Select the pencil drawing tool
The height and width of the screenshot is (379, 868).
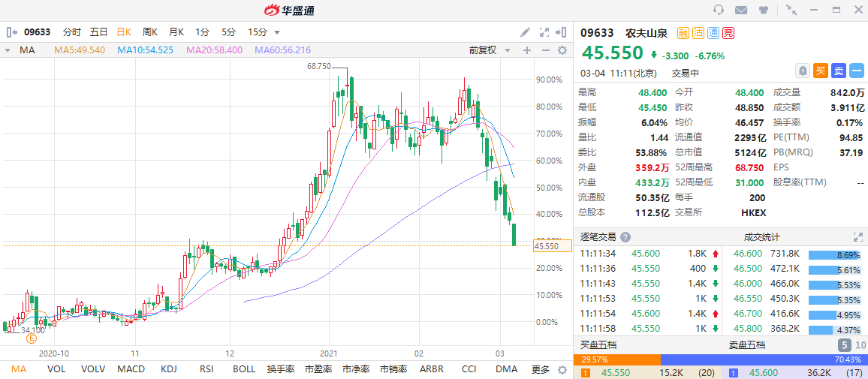point(526,32)
